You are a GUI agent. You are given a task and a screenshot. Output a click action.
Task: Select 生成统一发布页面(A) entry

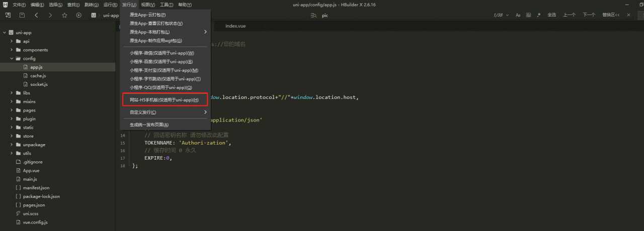tap(165, 125)
